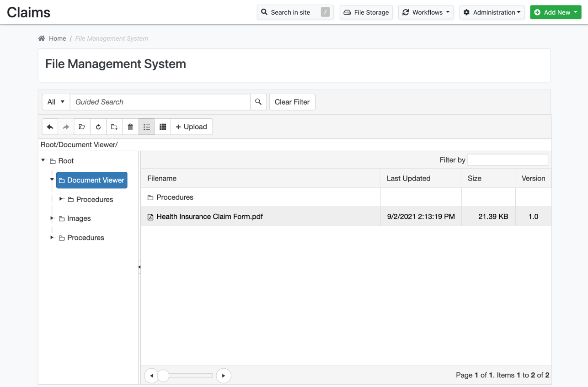Click the Clear Filter button
588x387 pixels.
coord(292,102)
